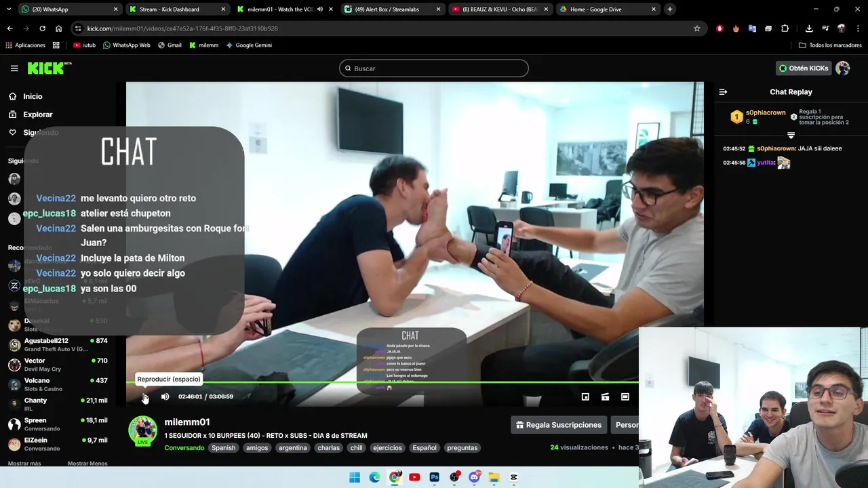Click the KICK logo

[49, 68]
